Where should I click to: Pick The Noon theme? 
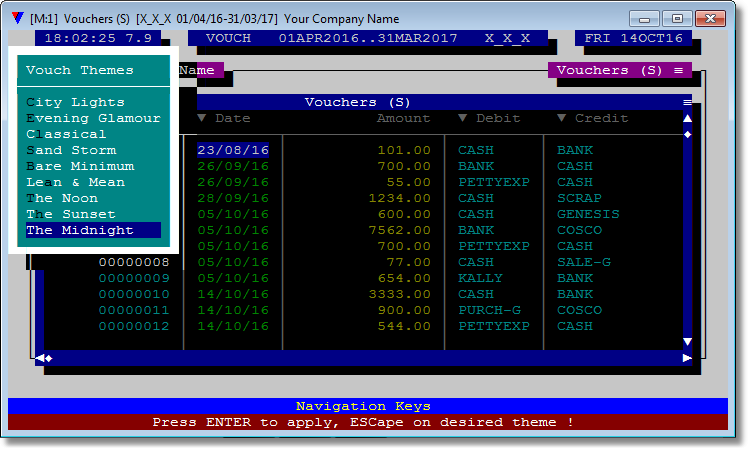(62, 198)
